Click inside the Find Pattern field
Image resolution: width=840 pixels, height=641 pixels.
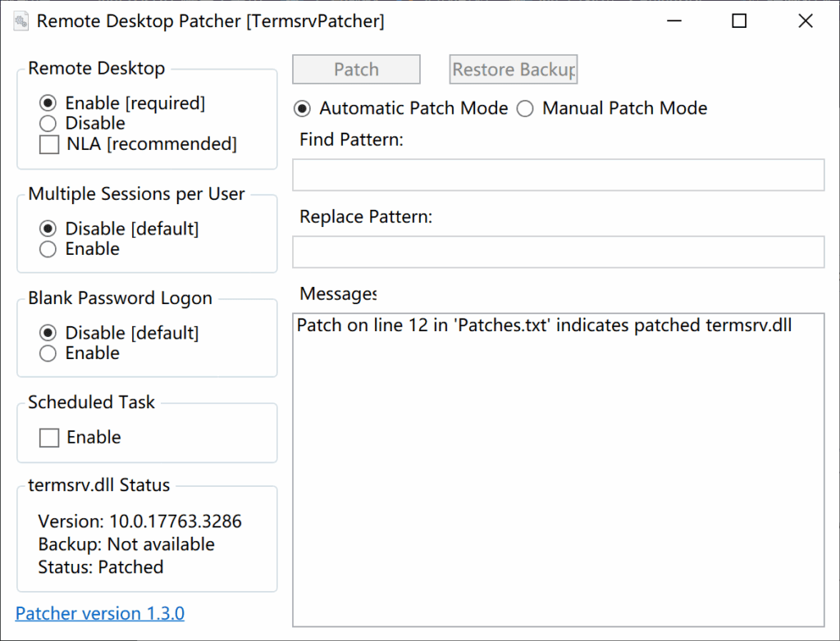pyautogui.click(x=558, y=175)
